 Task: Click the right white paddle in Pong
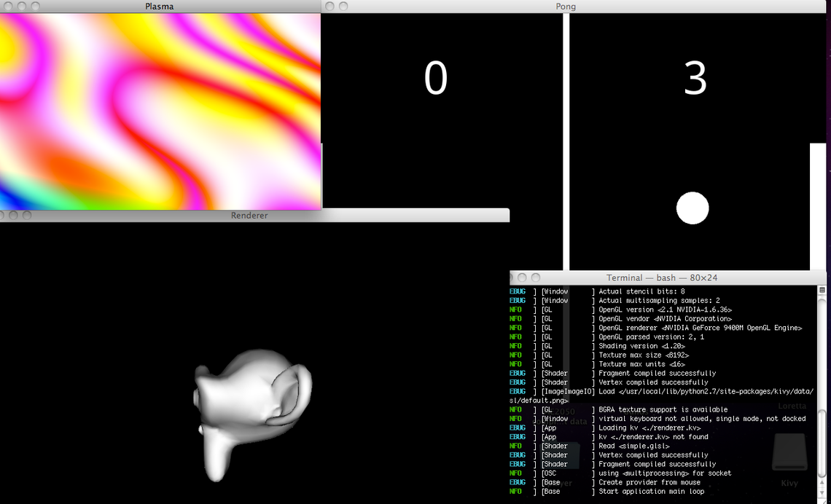pyautogui.click(x=818, y=206)
